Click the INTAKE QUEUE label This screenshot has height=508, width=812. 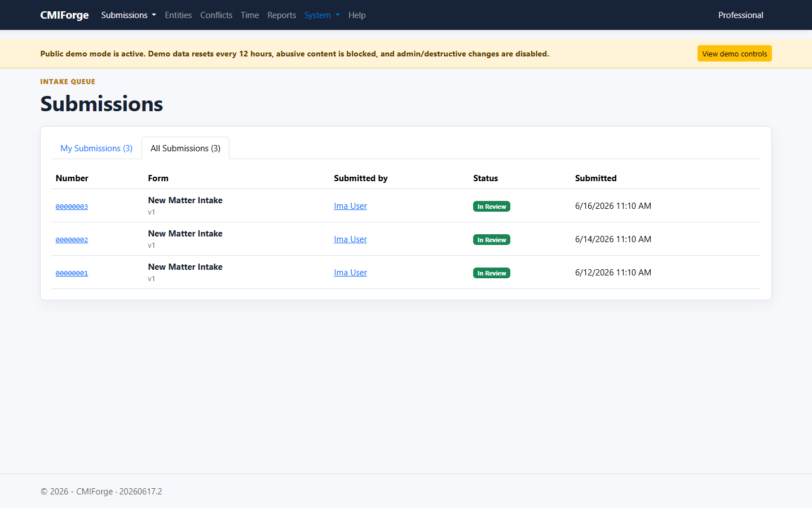point(68,82)
